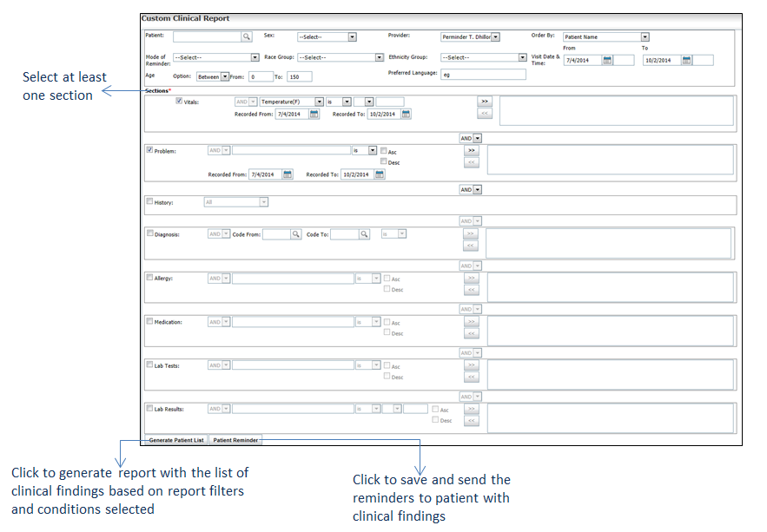Click the Vitals value input field
Screen dimensions: 767x532
(x=390, y=102)
